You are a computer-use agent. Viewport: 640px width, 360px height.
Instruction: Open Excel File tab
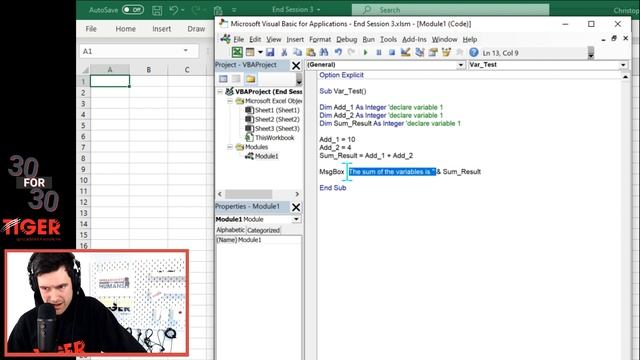click(x=91, y=29)
